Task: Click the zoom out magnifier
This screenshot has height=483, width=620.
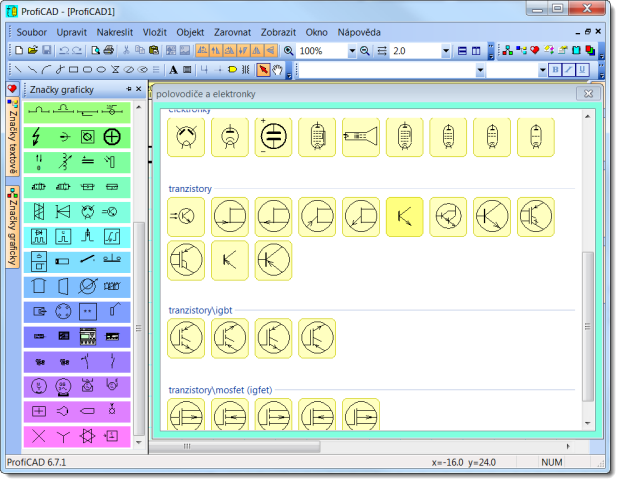Action: (365, 51)
